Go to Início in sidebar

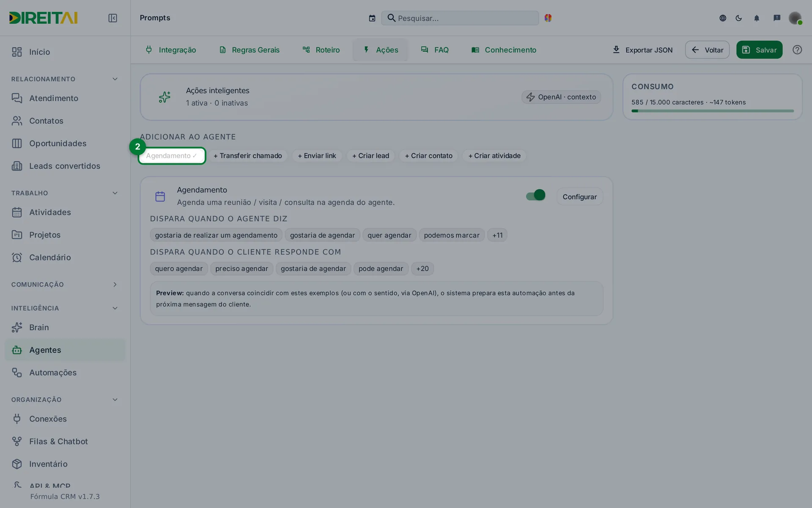point(65,52)
